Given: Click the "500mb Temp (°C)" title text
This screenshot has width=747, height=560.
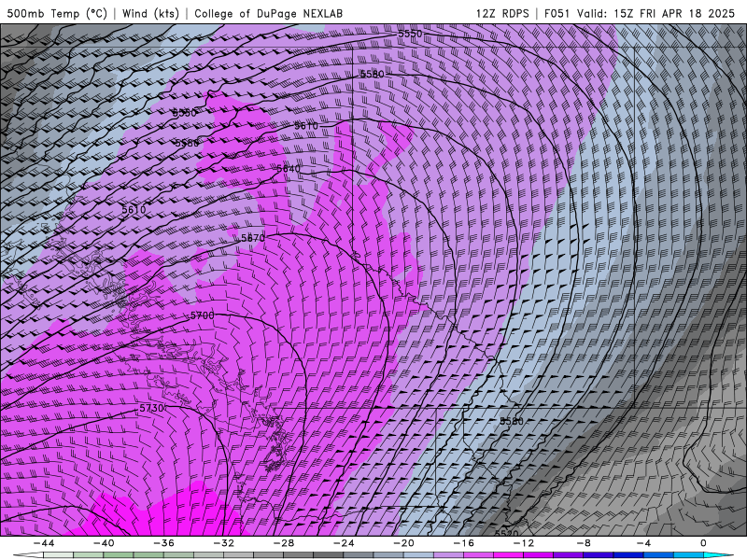Looking at the screenshot, I should [x=57, y=13].
